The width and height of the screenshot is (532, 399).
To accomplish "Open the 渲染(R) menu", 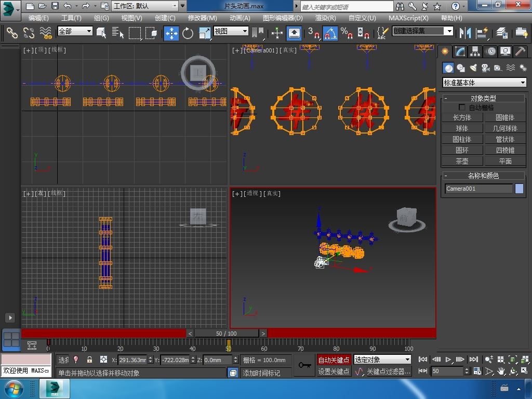I will point(325,18).
